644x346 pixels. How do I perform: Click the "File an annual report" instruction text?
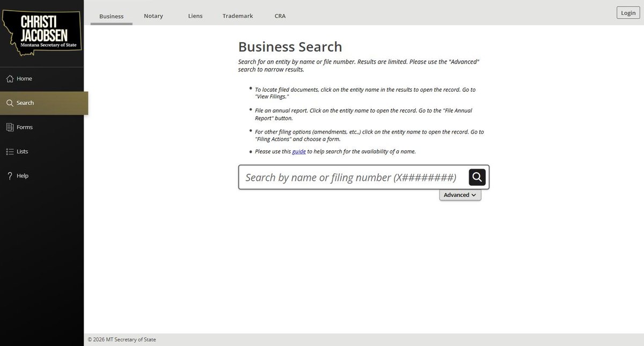(363, 114)
